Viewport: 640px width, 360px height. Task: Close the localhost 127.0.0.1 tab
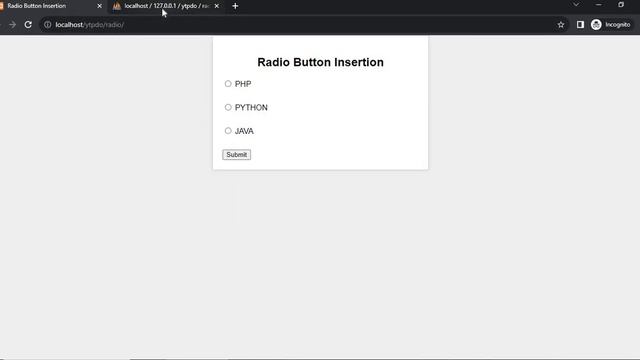click(217, 6)
